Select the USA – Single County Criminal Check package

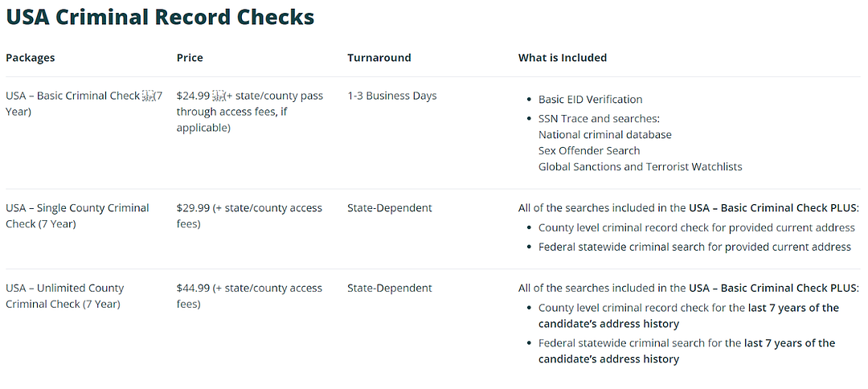(77, 216)
